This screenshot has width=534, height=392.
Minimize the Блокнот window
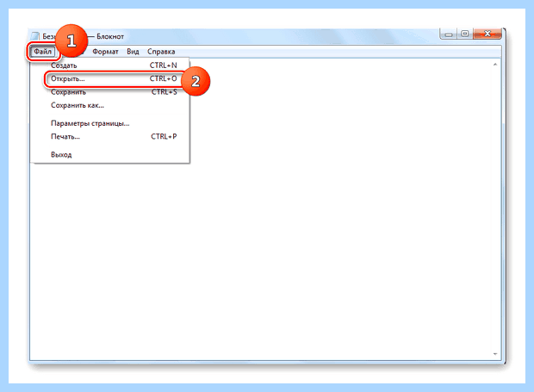pos(449,34)
